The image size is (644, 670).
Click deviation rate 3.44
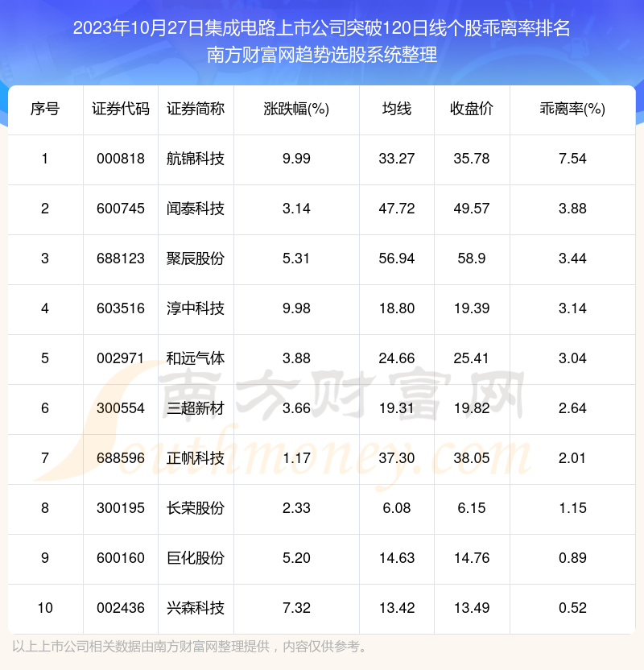point(572,258)
